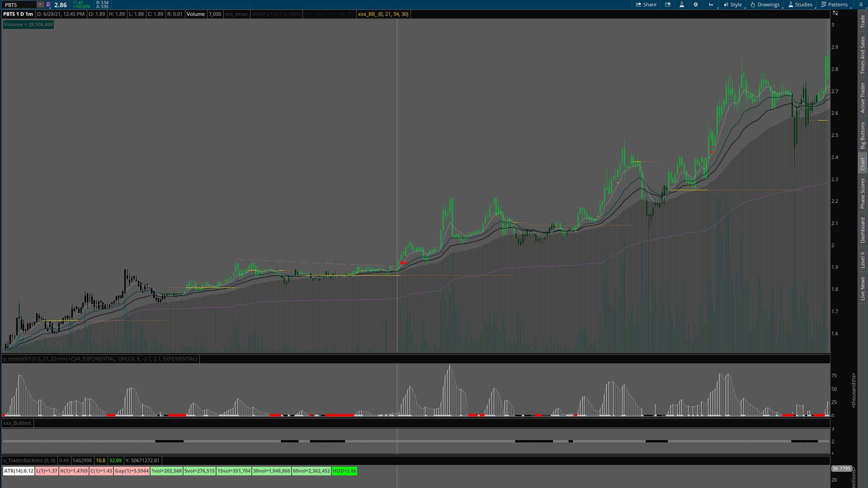Open the Style menu
Image resolution: width=868 pixels, height=488 pixels.
(x=733, y=5)
